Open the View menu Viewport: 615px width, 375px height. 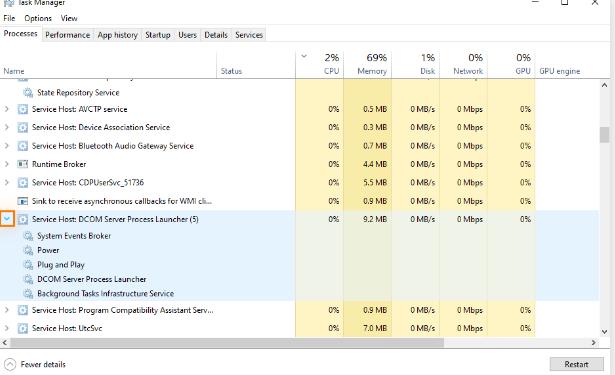(69, 18)
